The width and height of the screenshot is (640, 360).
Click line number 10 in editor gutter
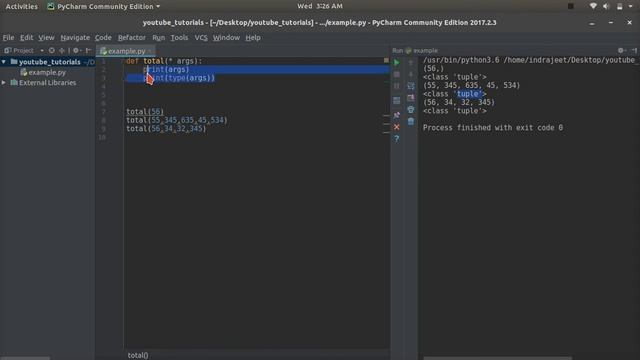[x=102, y=137]
